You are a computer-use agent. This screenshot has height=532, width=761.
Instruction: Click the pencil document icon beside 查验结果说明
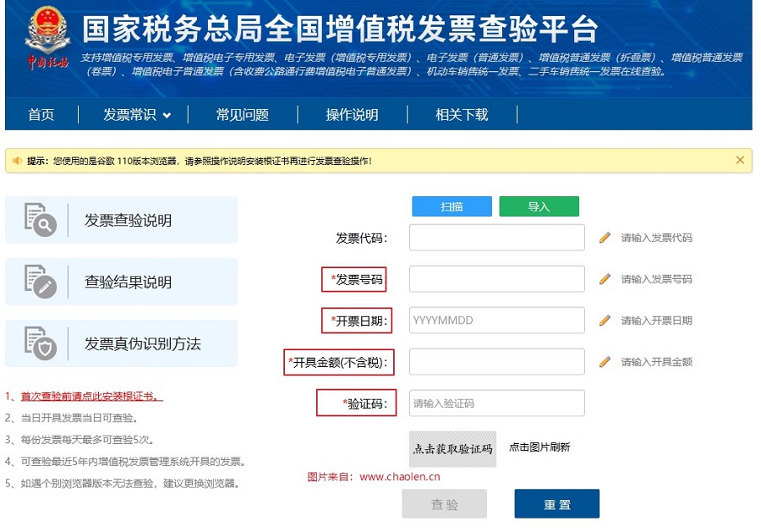41,282
